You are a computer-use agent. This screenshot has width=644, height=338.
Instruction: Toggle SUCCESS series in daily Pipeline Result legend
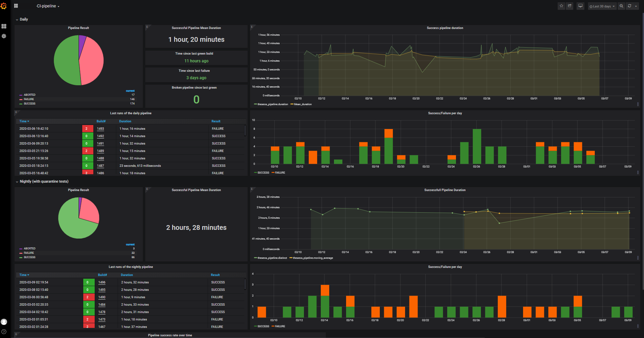29,103
